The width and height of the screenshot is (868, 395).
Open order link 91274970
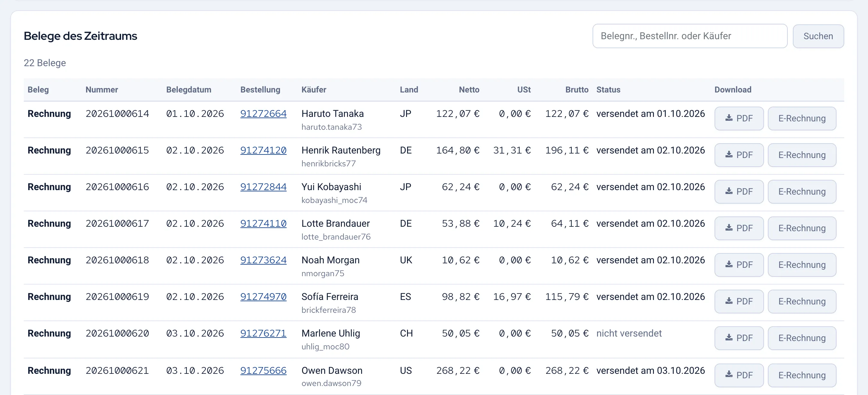pyautogui.click(x=263, y=297)
